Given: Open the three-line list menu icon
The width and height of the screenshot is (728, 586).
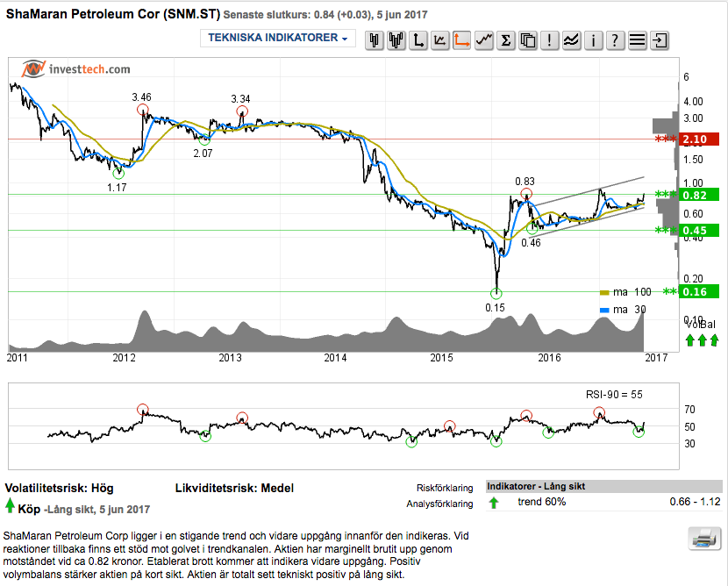Looking at the screenshot, I should pos(637,40).
